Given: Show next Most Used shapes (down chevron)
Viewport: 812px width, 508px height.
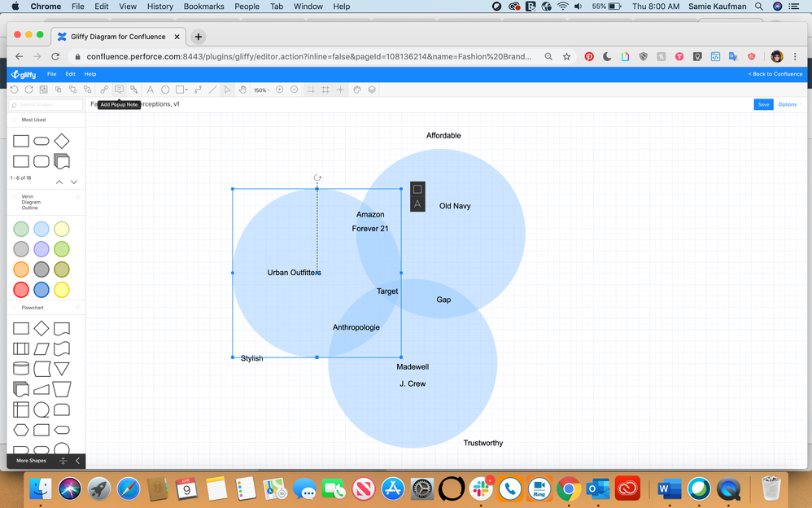Looking at the screenshot, I should coord(74,182).
